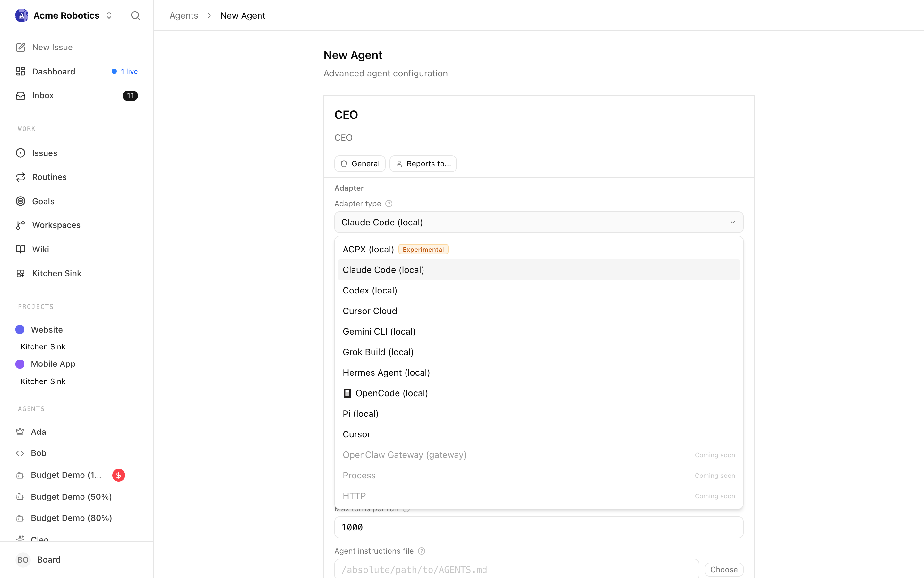The image size is (924, 578).
Task: Click the Workspaces branch icon
Action: 21,225
